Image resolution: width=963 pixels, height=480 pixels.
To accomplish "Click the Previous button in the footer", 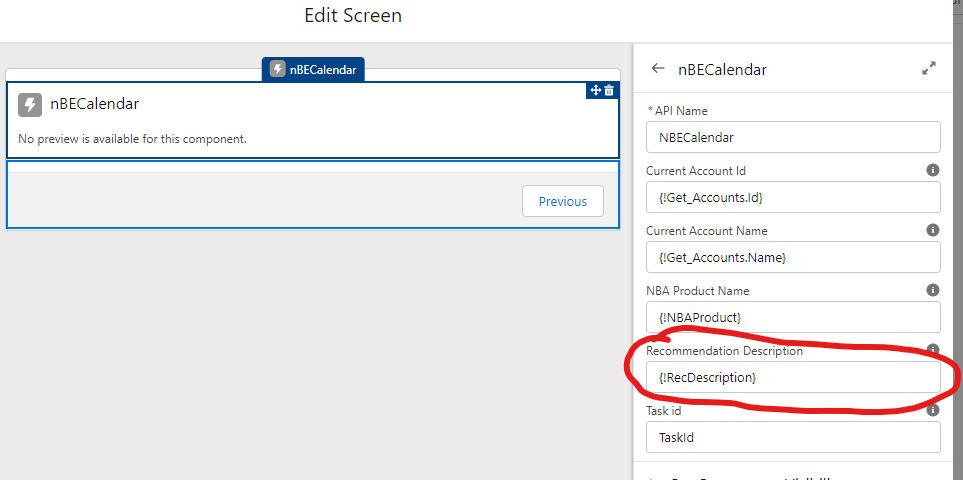I will (x=562, y=201).
